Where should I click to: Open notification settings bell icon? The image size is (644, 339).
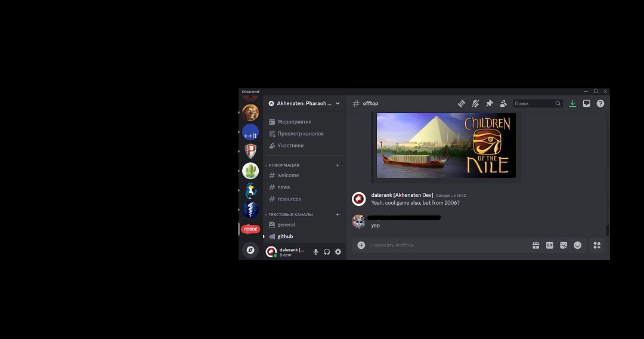(x=475, y=103)
